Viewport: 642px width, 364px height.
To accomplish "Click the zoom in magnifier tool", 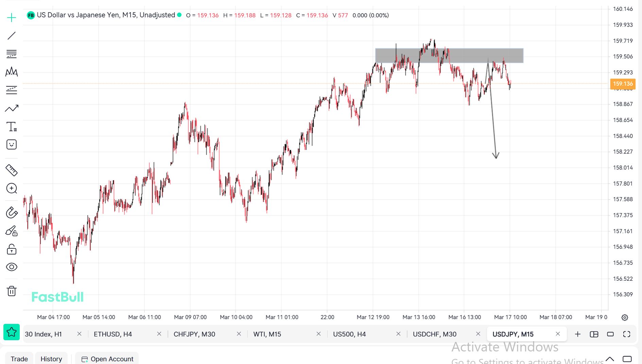I will [12, 188].
